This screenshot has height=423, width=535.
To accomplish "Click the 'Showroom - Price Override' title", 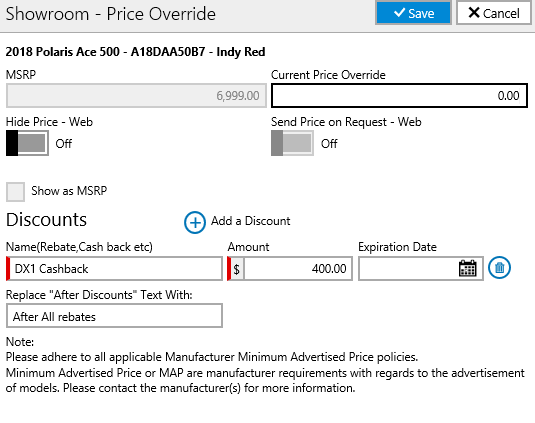I will (111, 14).
